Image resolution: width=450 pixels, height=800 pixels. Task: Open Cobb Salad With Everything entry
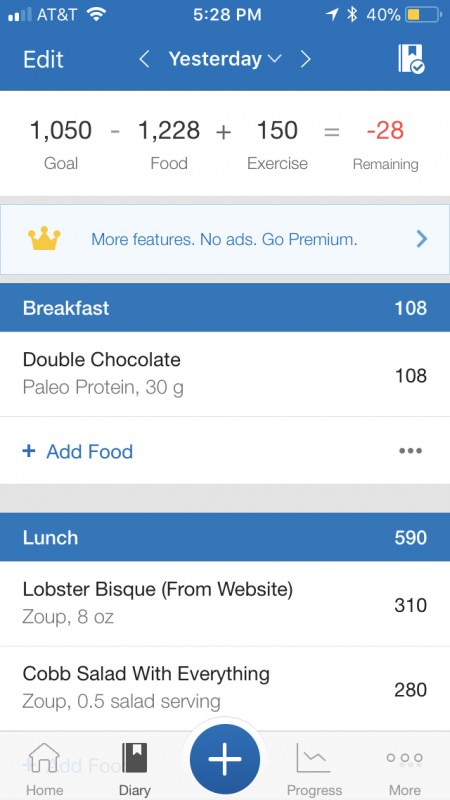pyautogui.click(x=225, y=688)
